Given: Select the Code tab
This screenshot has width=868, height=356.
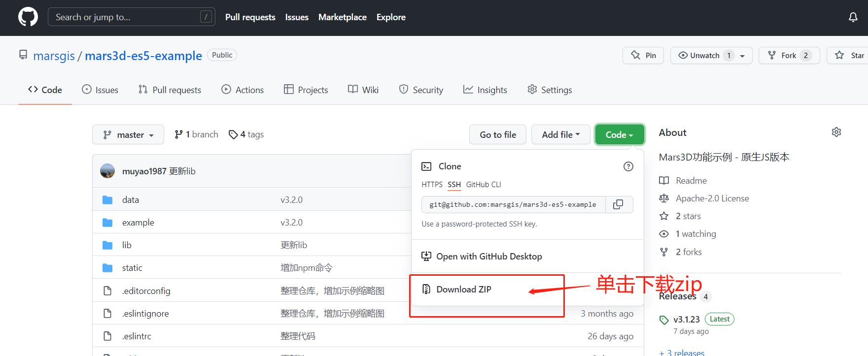Looking at the screenshot, I should pos(45,90).
